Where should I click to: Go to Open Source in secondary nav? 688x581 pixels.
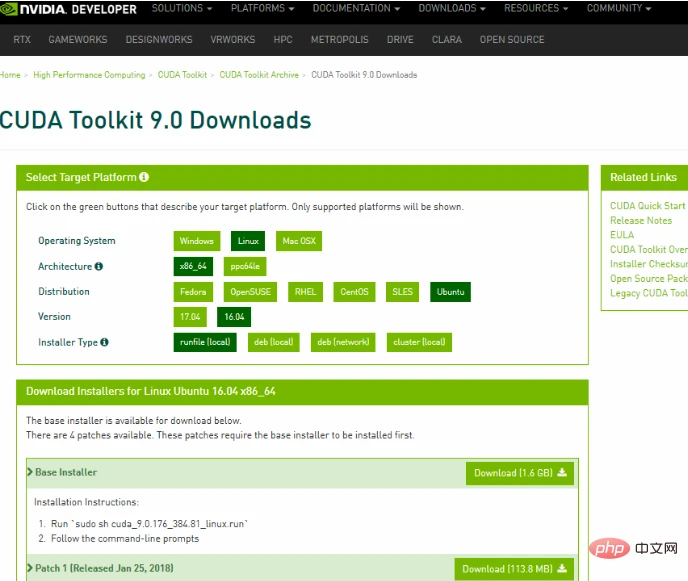(x=512, y=39)
